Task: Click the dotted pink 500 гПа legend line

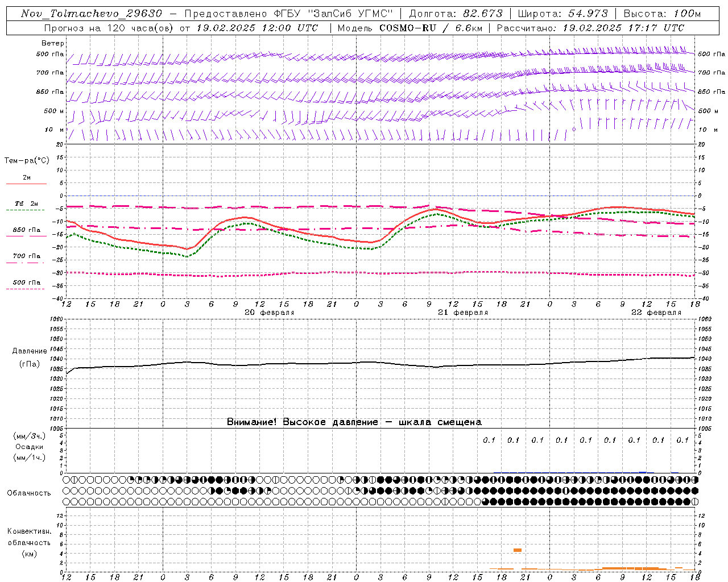Action: [25, 289]
